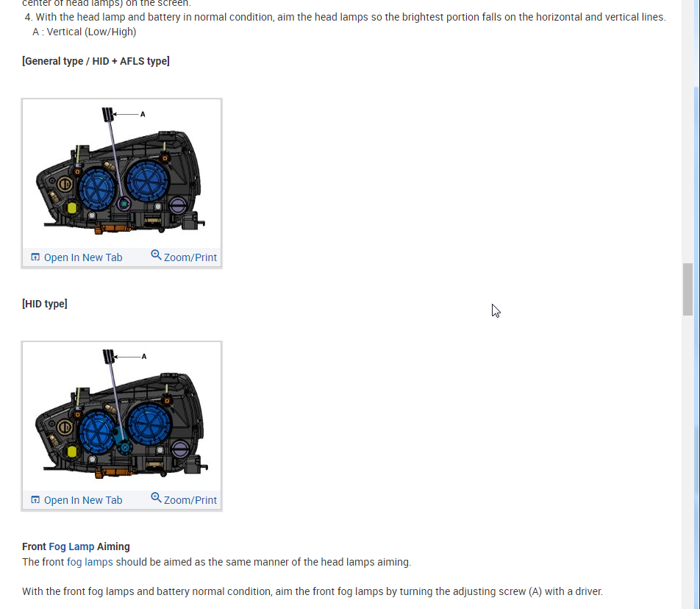The image size is (700, 609).
Task: Click the label A arrow in General type diagram
Action: coord(126,114)
